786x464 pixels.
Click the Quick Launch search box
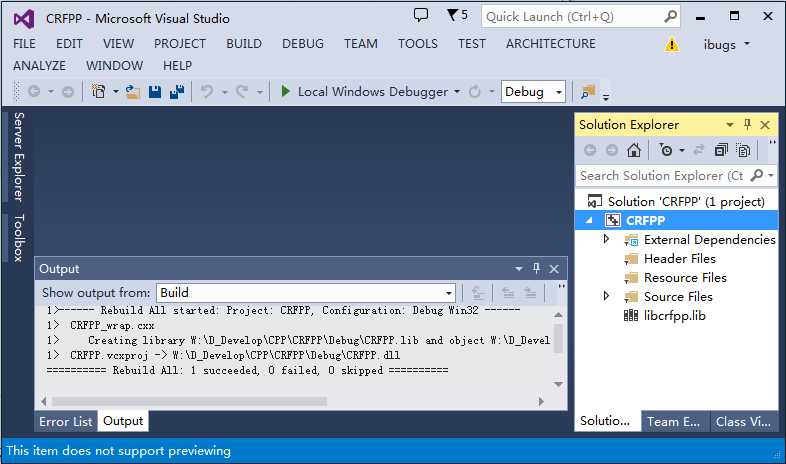580,17
